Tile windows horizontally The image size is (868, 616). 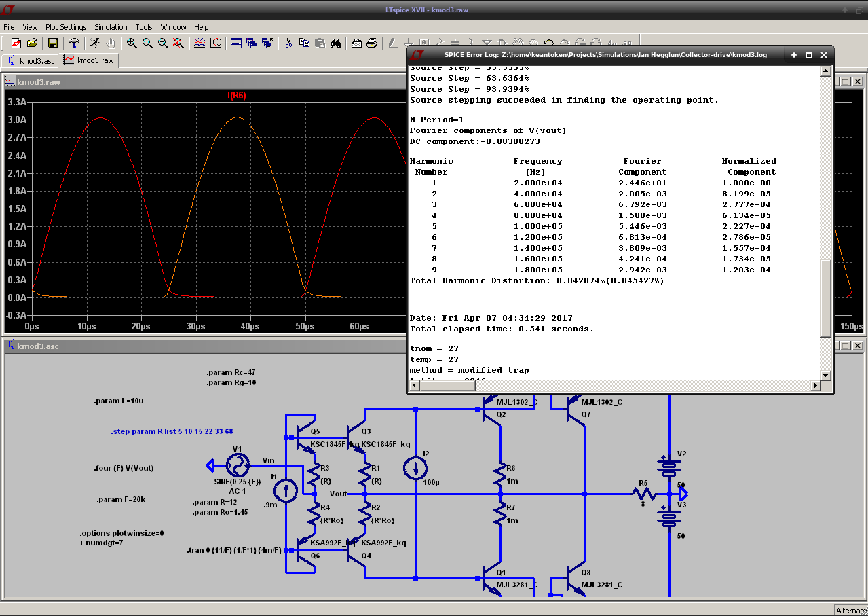tap(236, 43)
